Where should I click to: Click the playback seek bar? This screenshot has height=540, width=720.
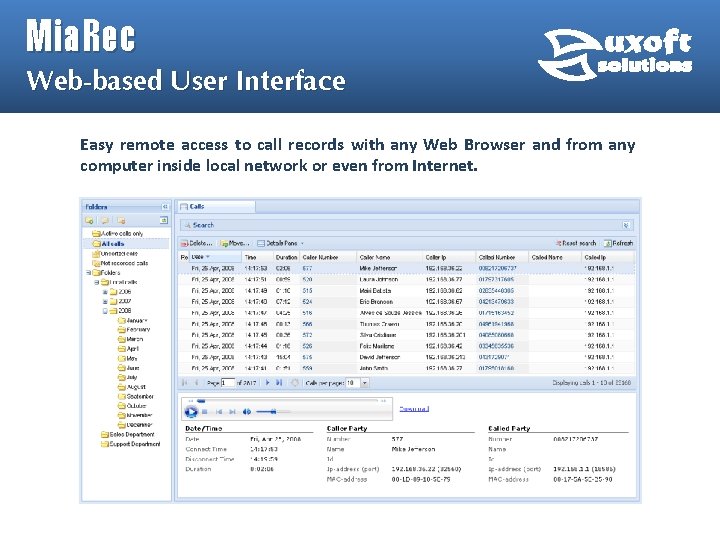tap(287, 401)
